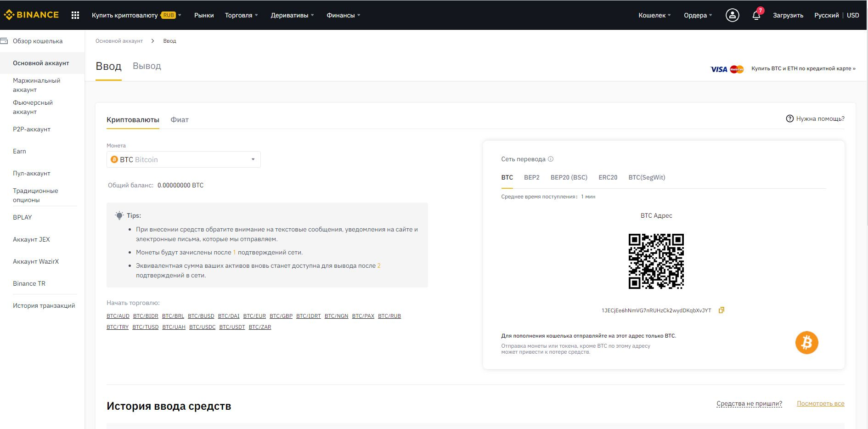
Task: Open the apps grid menu icon
Action: pyautogui.click(x=75, y=15)
